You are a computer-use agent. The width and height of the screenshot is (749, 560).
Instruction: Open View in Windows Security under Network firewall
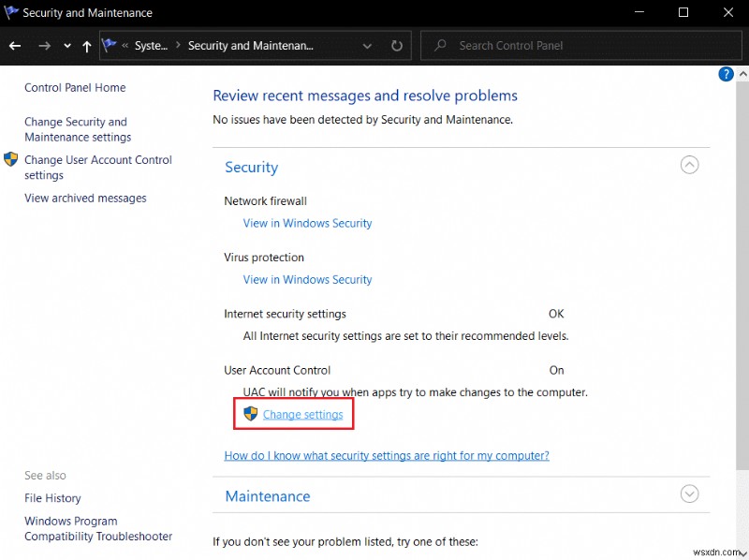307,223
